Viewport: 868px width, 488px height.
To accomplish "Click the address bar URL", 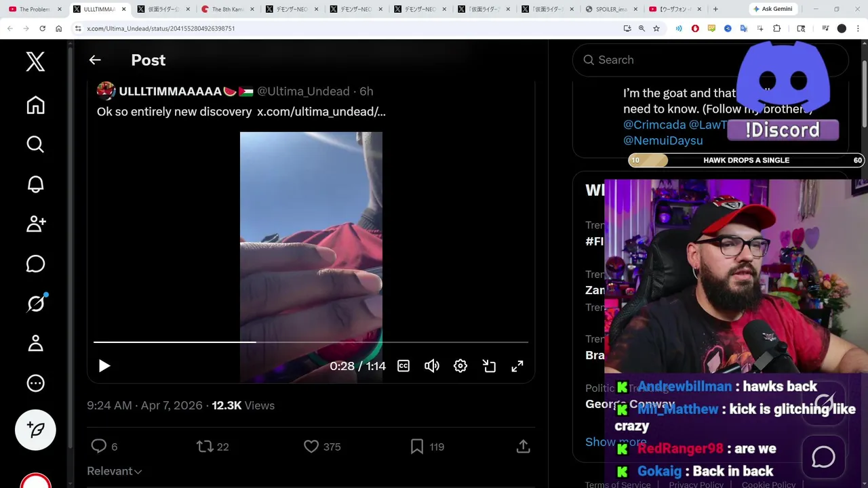I will [x=161, y=28].
